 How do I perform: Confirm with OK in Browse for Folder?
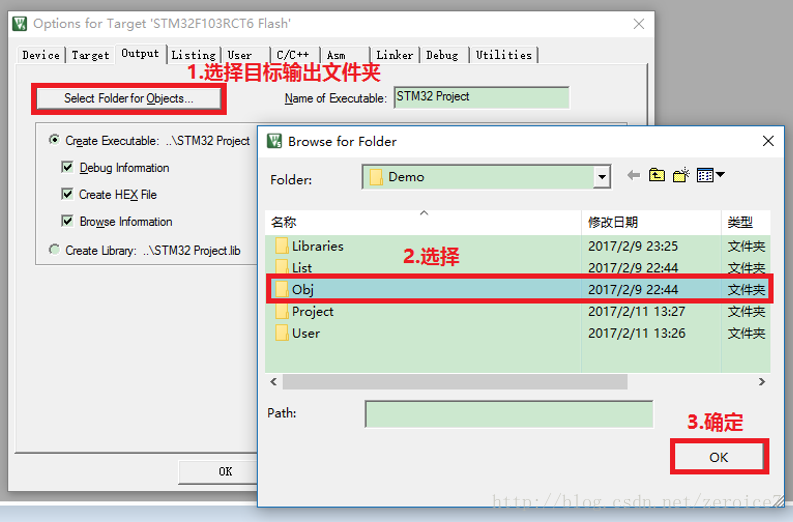(x=719, y=457)
